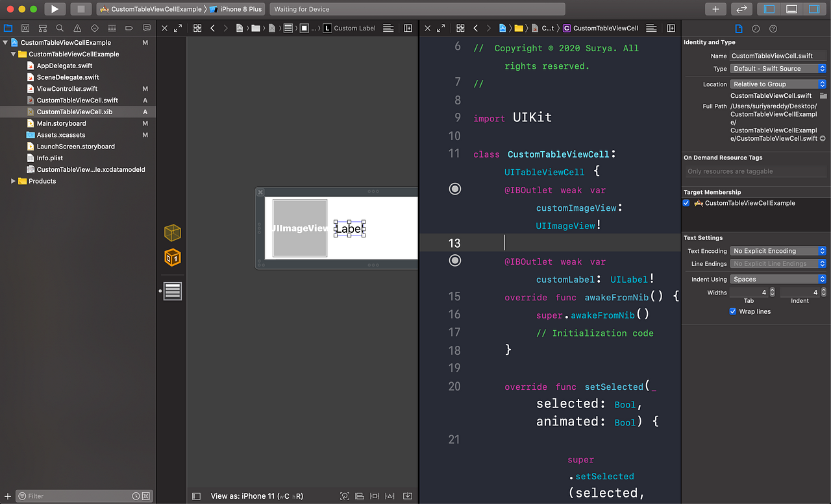Toggle the right inspector panel visibility
Image resolution: width=831 pixels, height=504 pixels.
coord(813,8)
